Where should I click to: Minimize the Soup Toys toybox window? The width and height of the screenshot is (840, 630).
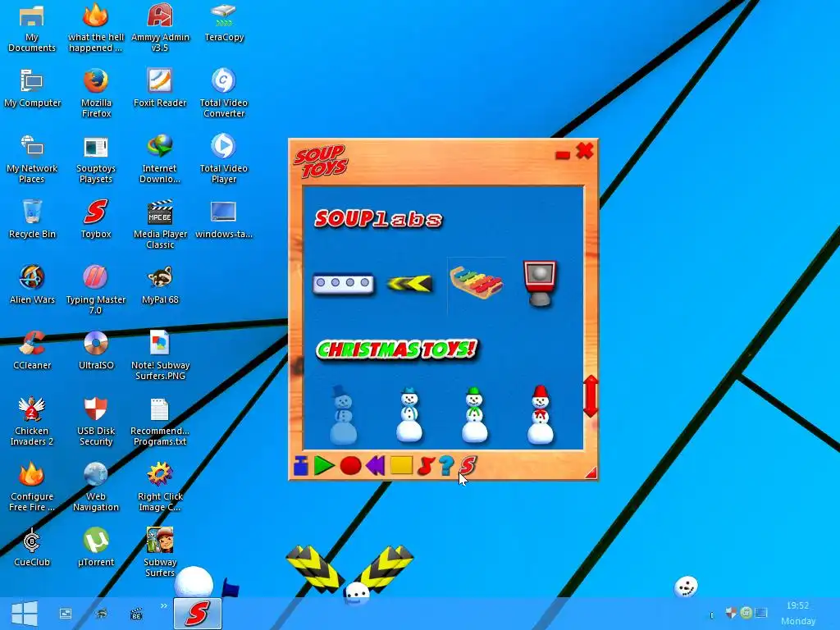562,155
